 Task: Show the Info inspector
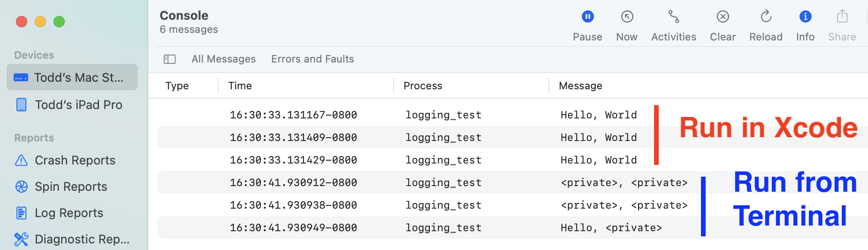coord(805,17)
